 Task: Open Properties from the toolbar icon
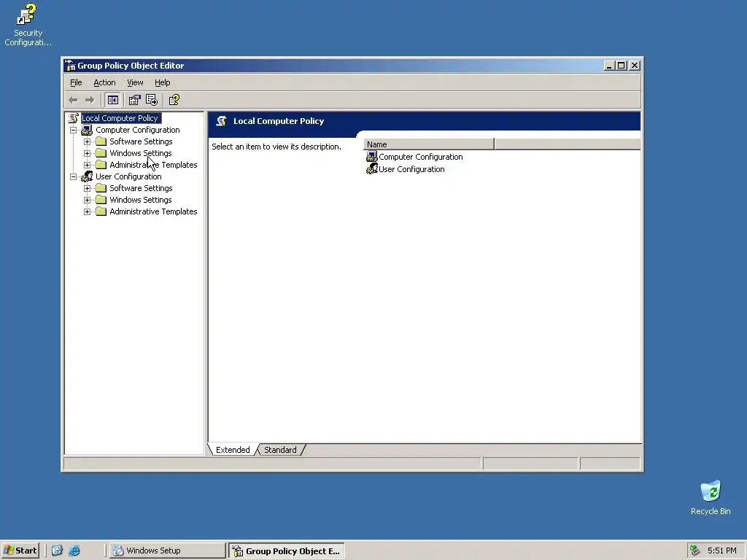click(135, 100)
